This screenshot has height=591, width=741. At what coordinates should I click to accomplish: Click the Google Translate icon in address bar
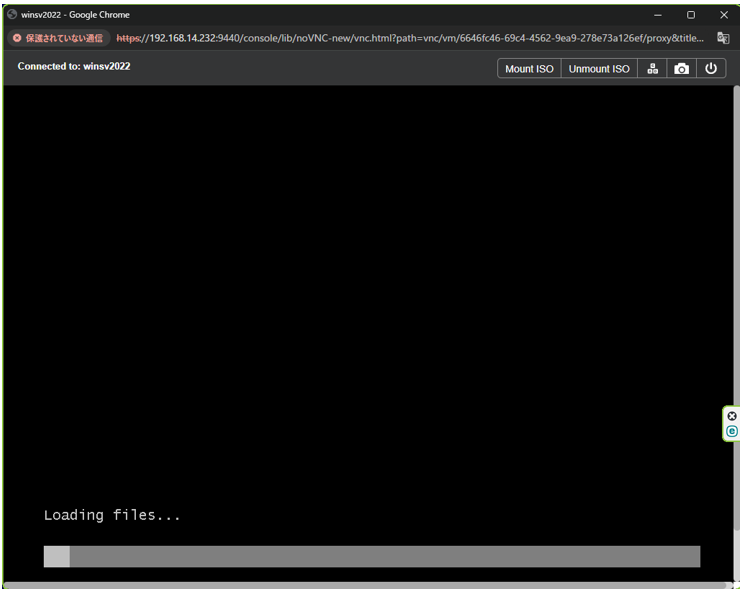(723, 38)
